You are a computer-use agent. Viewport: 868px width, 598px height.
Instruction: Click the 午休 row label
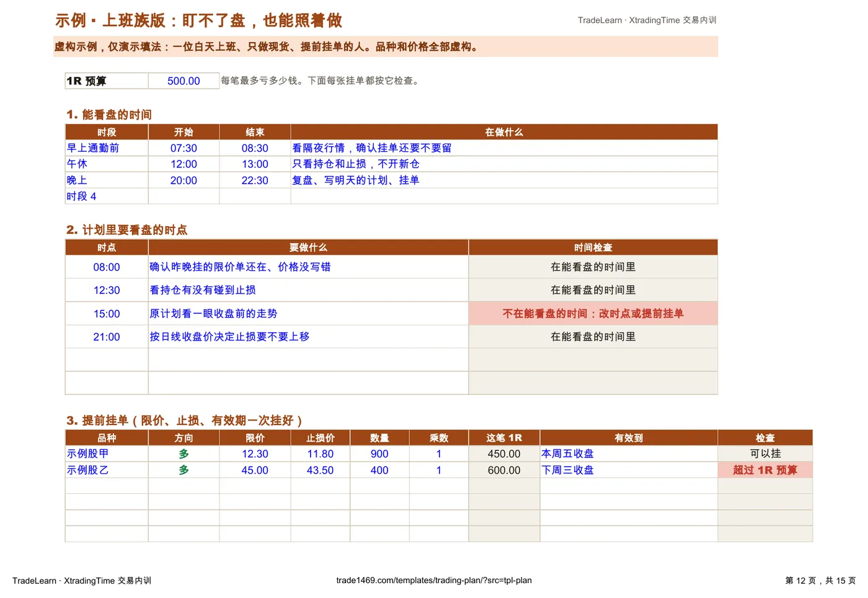click(x=107, y=164)
